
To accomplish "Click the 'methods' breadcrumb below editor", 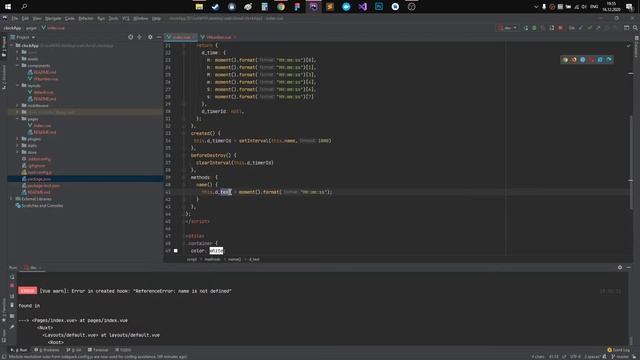I will [x=212, y=259].
